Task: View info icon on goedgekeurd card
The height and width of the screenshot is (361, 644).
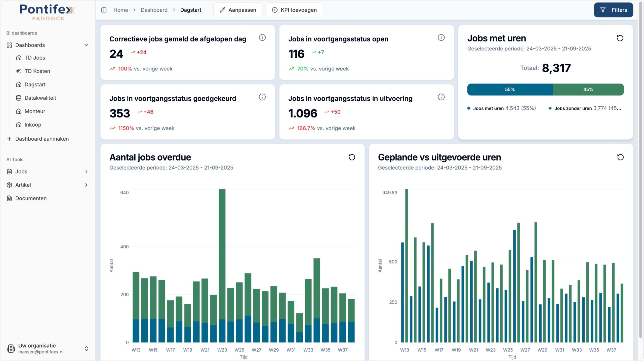Action: coord(262,97)
